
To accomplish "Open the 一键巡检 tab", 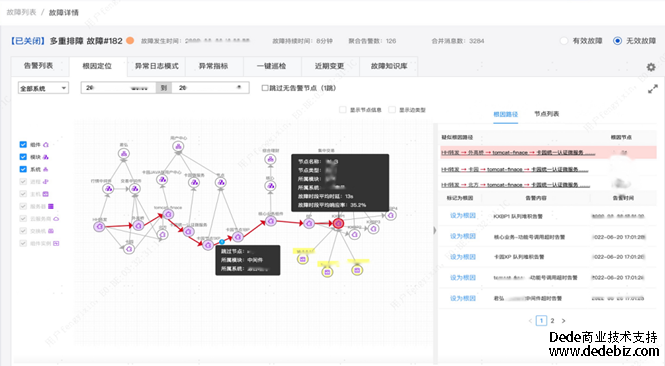I will tap(271, 66).
